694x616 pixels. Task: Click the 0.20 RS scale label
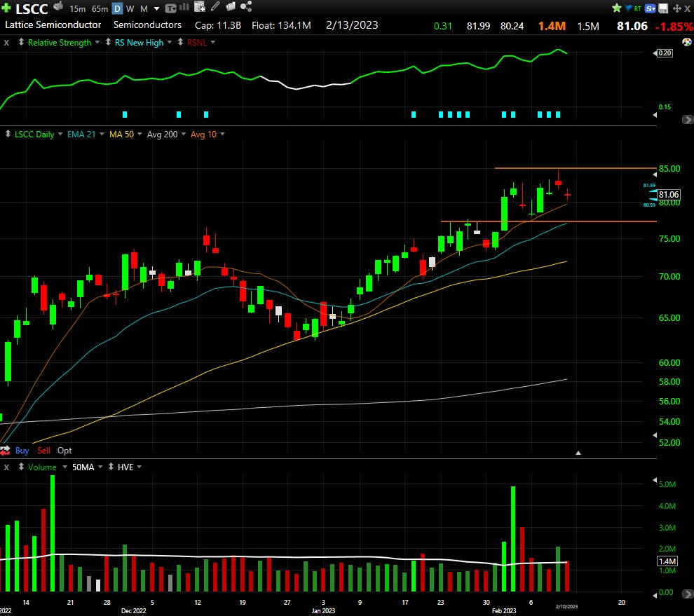click(x=665, y=53)
